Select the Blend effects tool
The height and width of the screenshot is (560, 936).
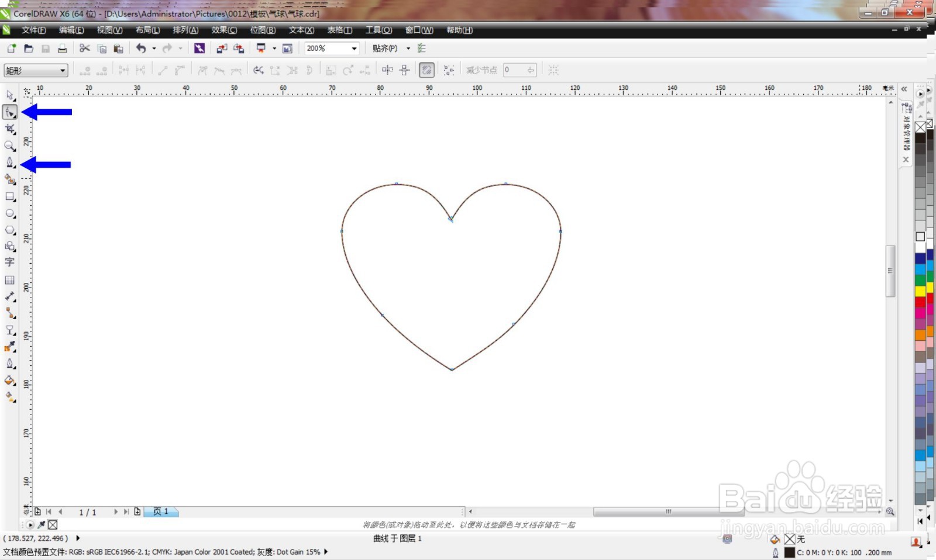click(10, 330)
